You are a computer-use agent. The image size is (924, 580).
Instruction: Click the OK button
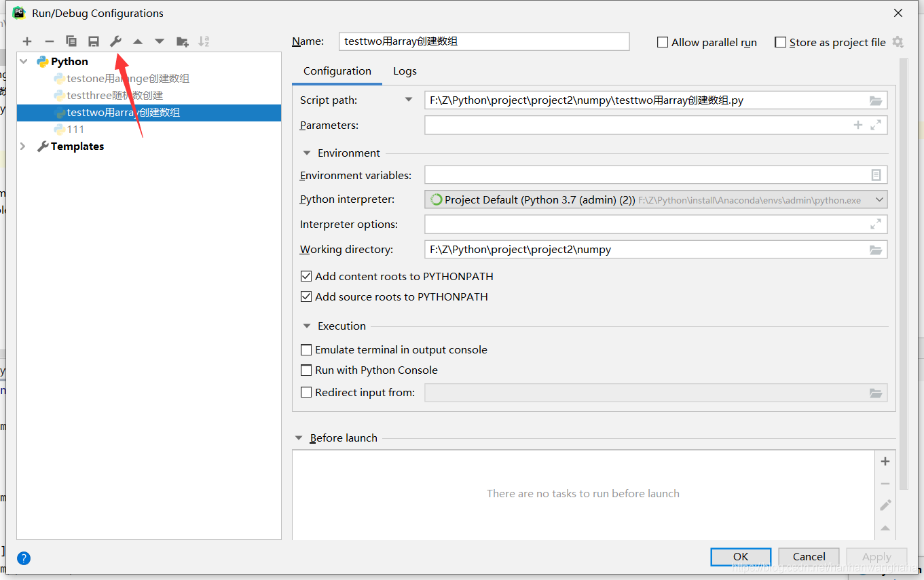(x=741, y=556)
